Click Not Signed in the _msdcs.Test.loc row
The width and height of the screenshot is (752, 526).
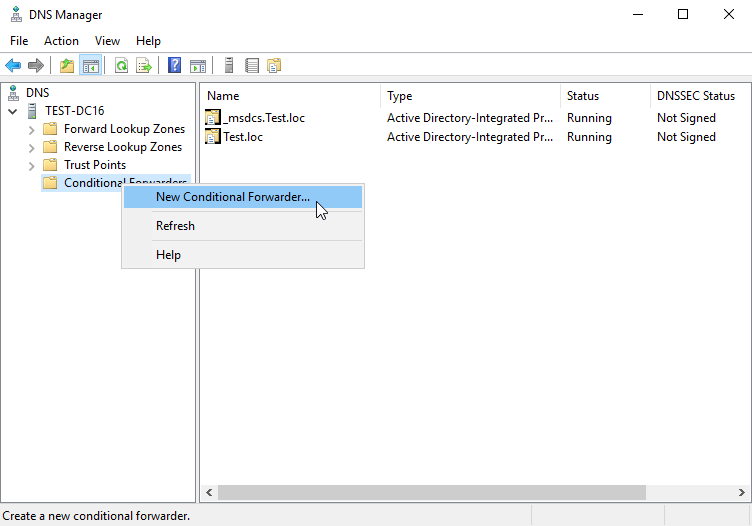click(686, 118)
